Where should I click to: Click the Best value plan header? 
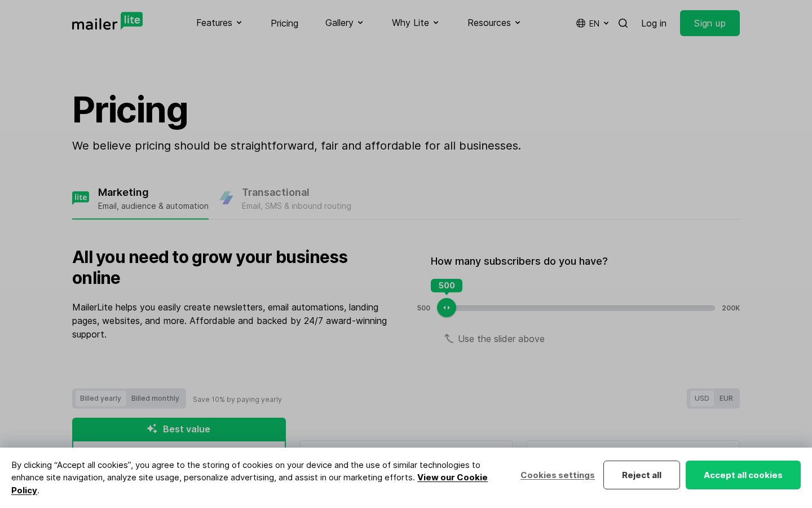(179, 430)
